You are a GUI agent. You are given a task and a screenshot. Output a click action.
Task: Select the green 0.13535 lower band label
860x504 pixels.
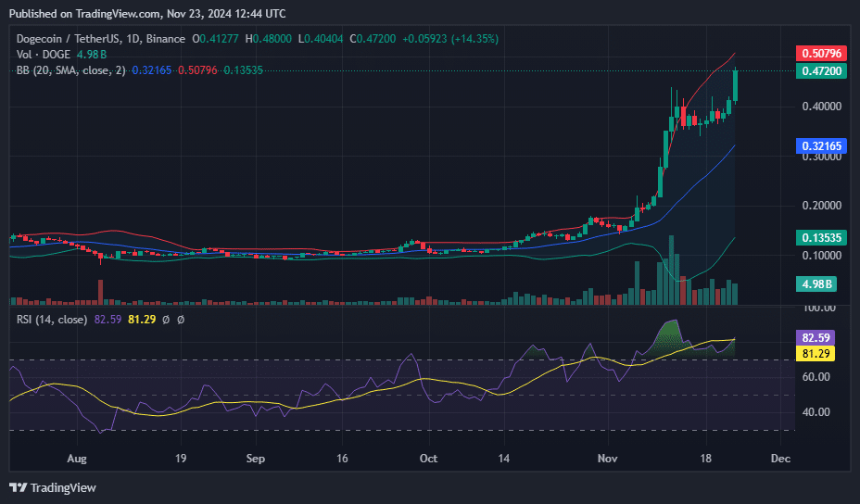coord(821,237)
